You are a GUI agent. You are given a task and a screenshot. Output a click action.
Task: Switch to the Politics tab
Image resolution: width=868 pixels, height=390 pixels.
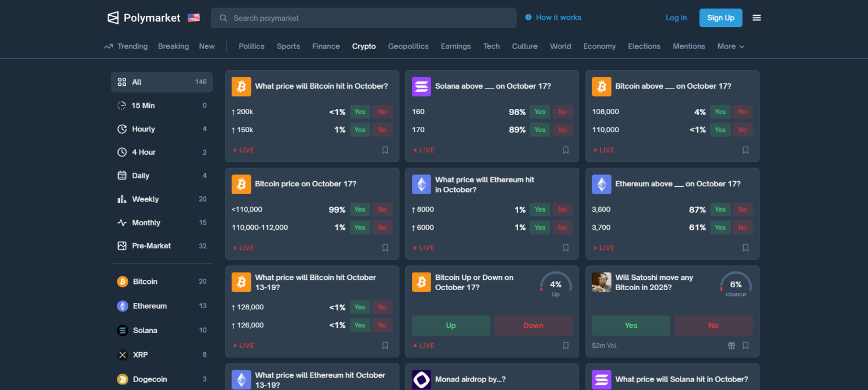pyautogui.click(x=251, y=46)
